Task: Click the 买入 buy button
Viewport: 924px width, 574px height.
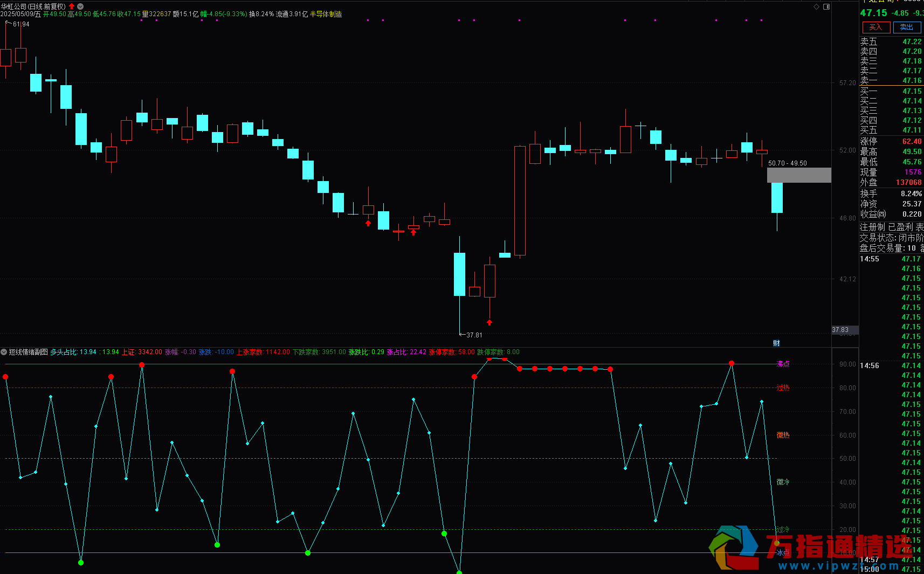Action: click(x=876, y=27)
